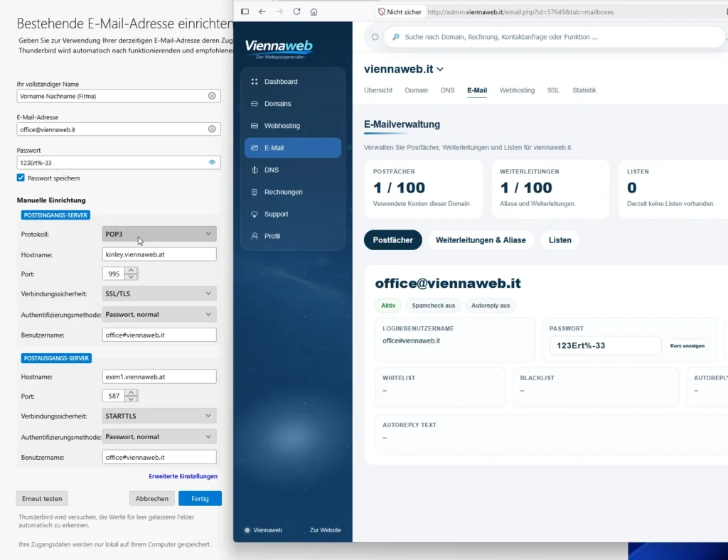Click the DNS icon in sidebar
The image size is (728, 560).
(x=254, y=170)
